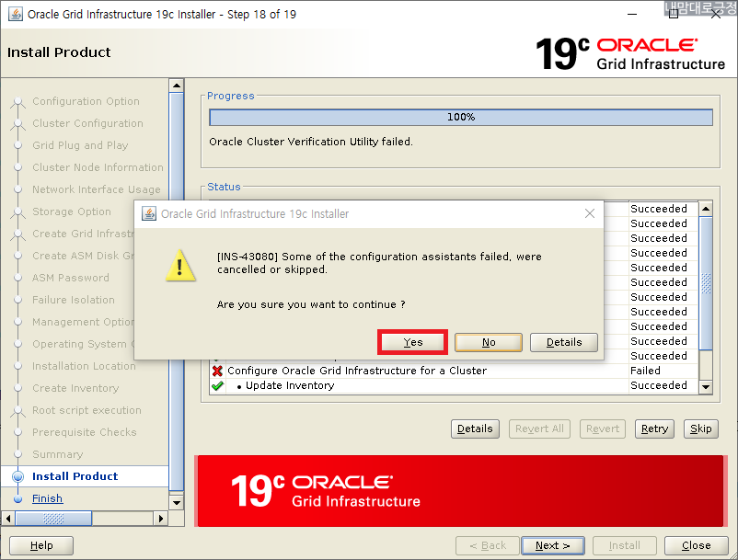
Task: Click Yes in the INS-43080 warning dialog
Action: coord(413,342)
